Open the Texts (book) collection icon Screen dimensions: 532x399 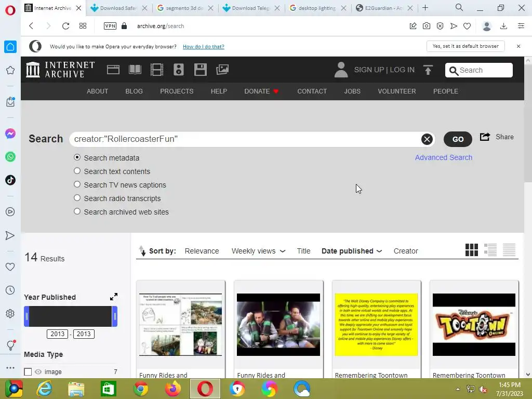pos(135,70)
